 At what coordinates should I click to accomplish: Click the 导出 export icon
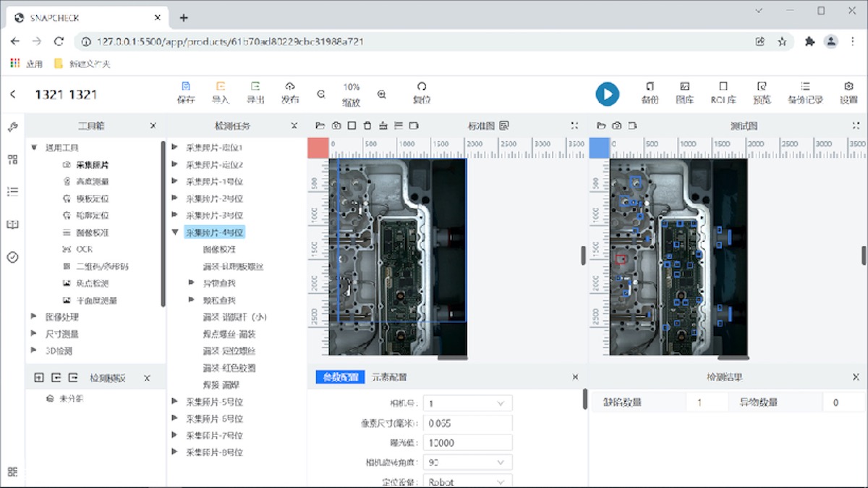coord(255,86)
